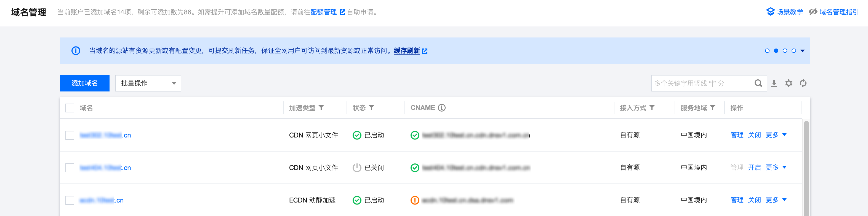Download the domain list via download icon
868x216 pixels.
tap(774, 83)
